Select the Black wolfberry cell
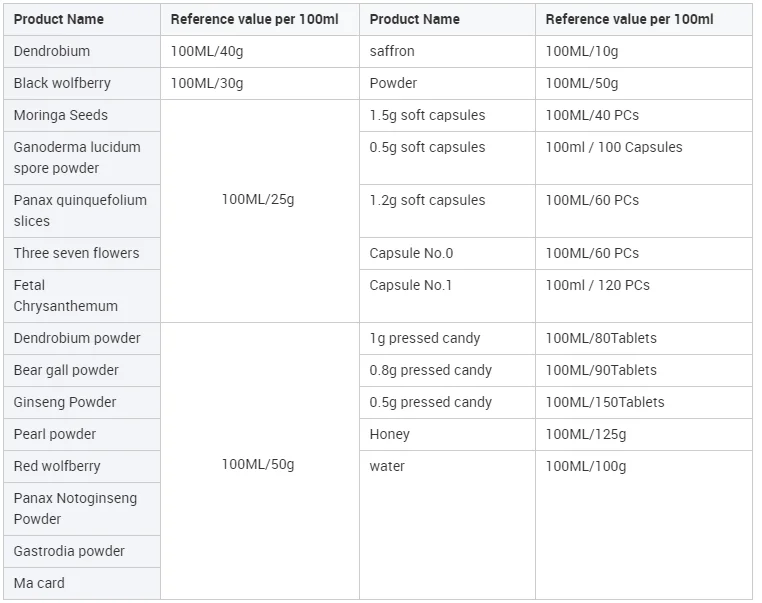This screenshot has width=762, height=603. [62, 83]
